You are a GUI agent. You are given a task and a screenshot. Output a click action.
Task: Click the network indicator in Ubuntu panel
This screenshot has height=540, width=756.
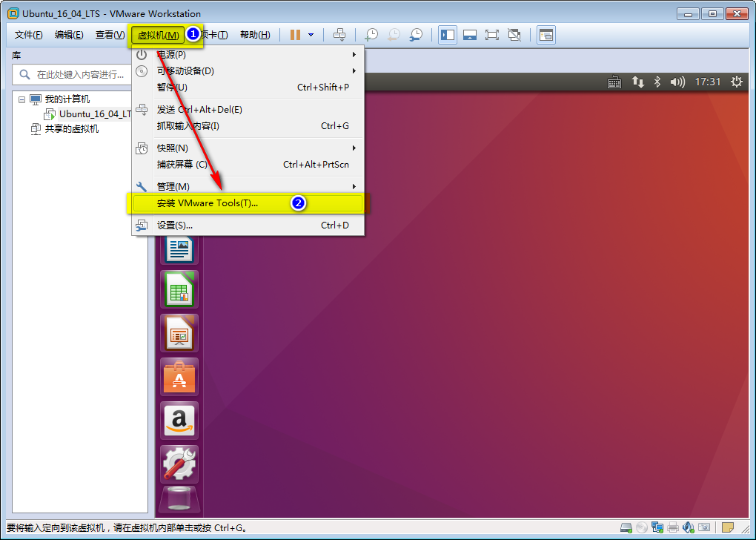638,82
